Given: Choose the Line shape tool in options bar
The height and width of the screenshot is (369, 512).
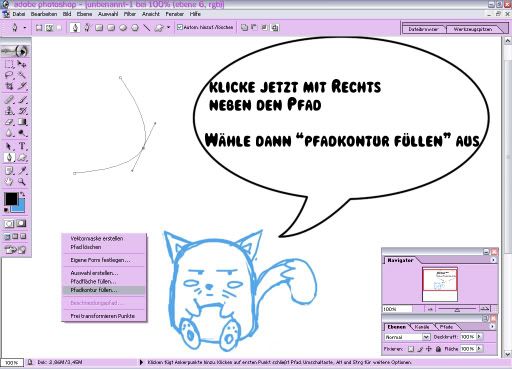Looking at the screenshot, I should [x=147, y=28].
